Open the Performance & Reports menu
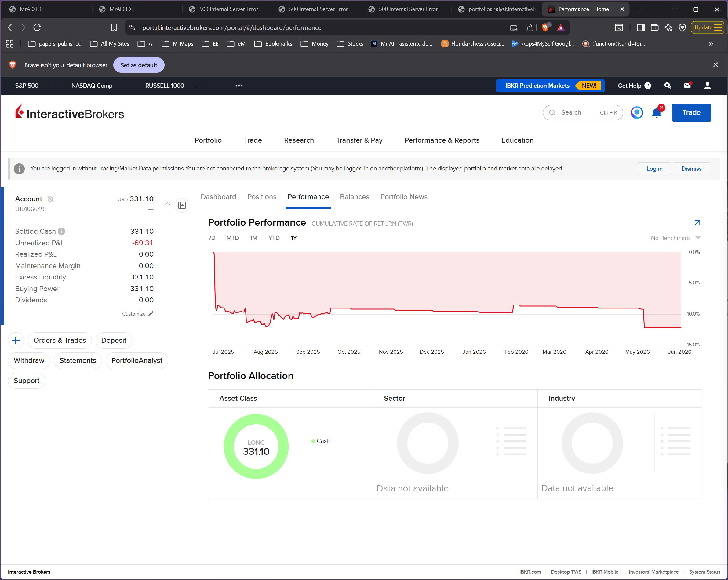Image resolution: width=728 pixels, height=580 pixels. [x=442, y=140]
